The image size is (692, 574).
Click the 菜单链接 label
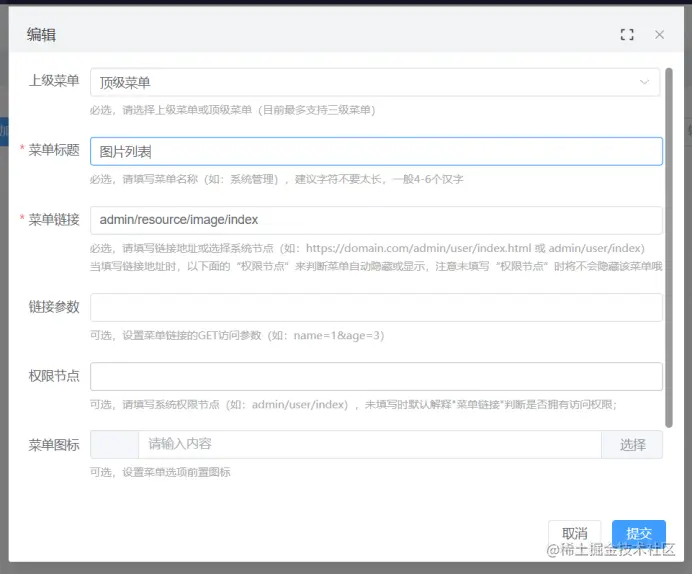[x=54, y=219]
